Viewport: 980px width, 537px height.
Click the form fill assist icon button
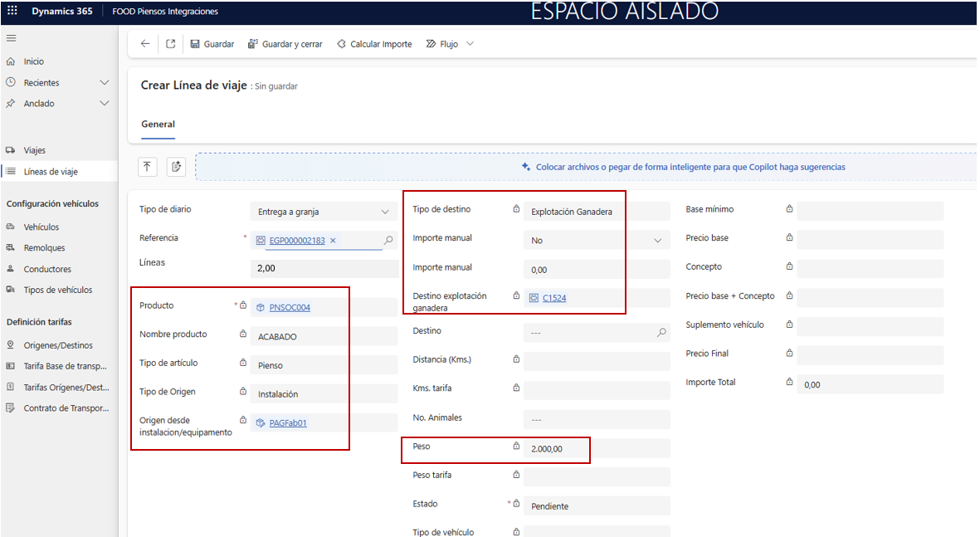pos(176,167)
